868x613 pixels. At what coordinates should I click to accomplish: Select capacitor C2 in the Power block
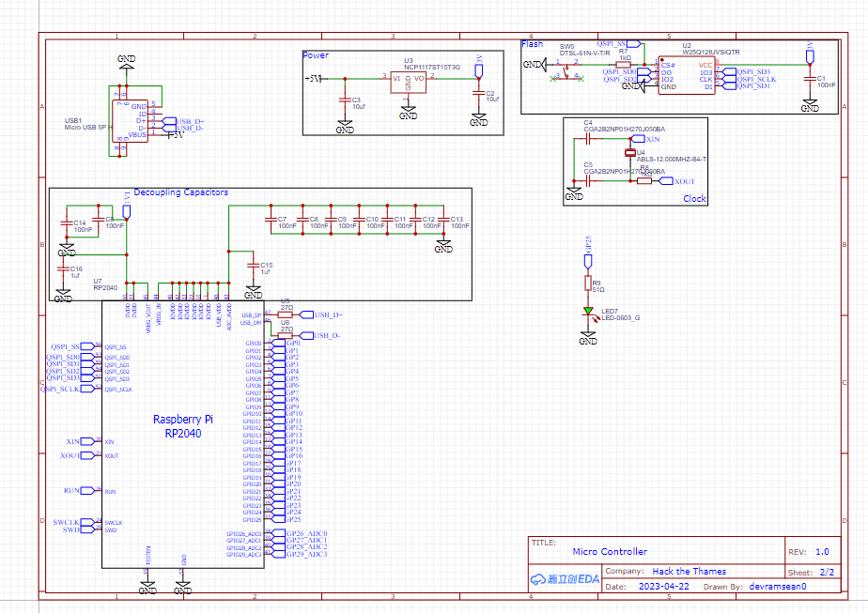(x=479, y=94)
